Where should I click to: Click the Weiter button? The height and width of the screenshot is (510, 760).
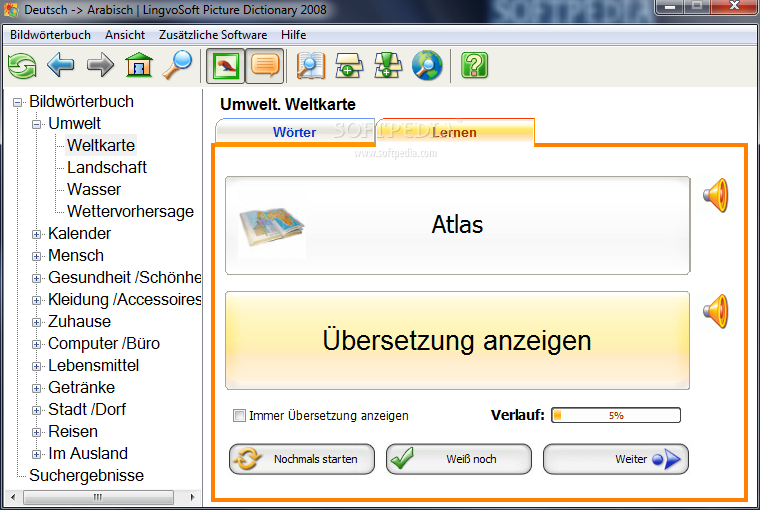(x=616, y=459)
